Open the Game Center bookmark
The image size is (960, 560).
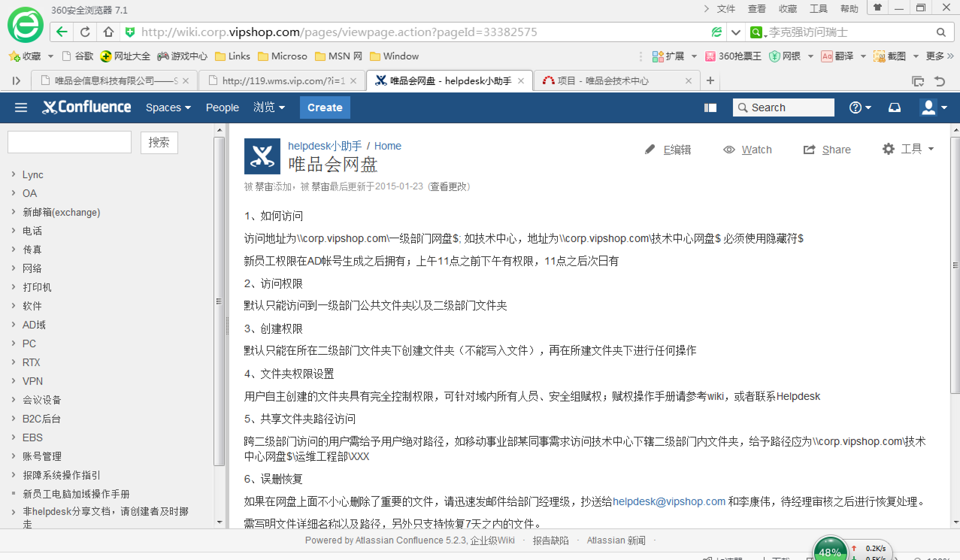(182, 56)
